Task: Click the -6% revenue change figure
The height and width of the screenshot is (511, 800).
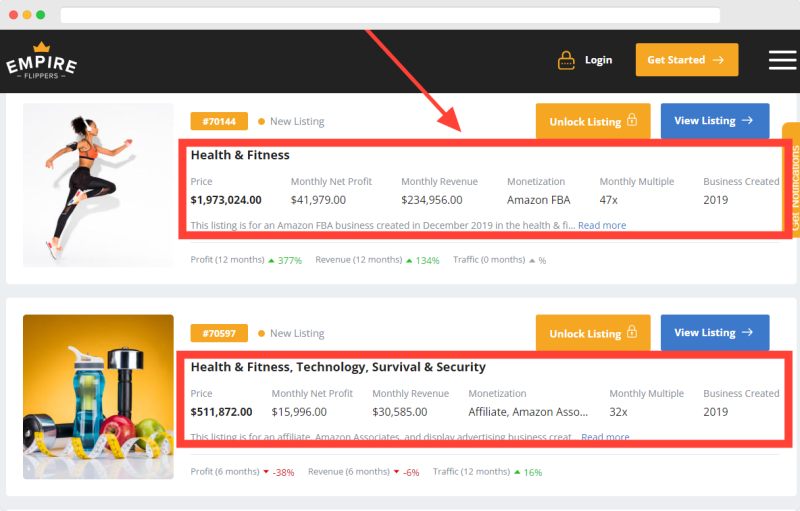Action: pyautogui.click(x=411, y=473)
